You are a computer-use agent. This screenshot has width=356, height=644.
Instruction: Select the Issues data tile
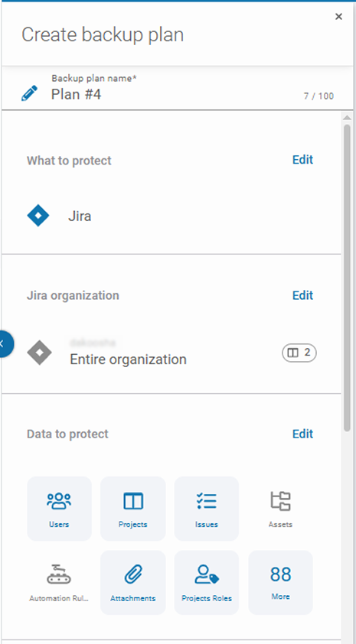tap(207, 509)
